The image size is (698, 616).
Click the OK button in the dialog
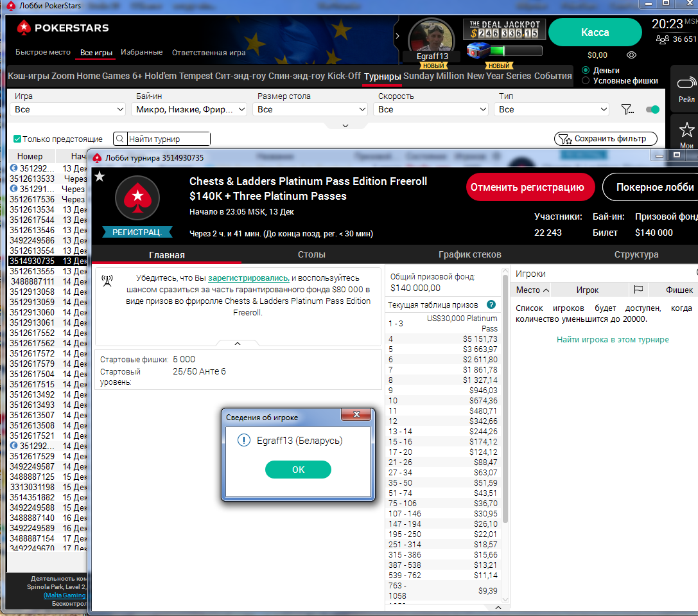click(x=298, y=470)
